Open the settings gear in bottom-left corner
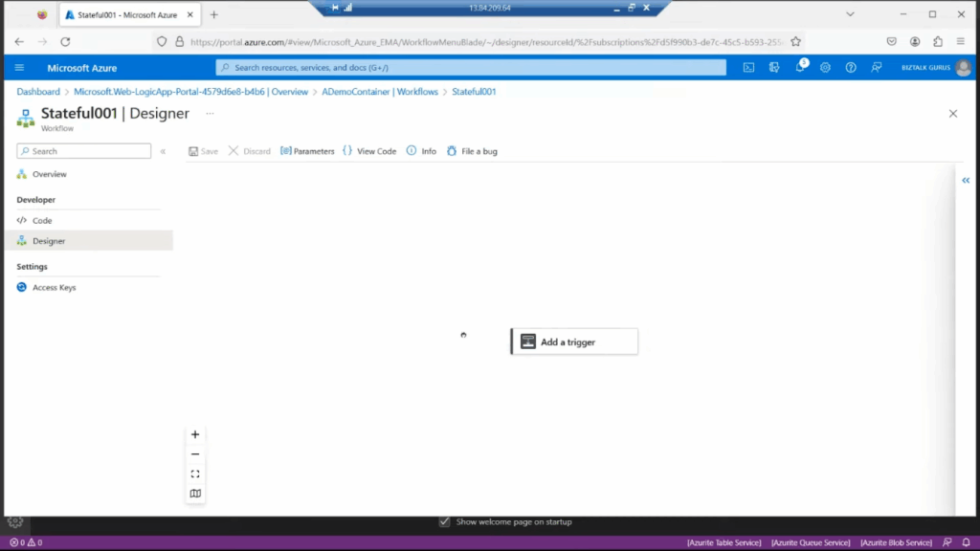This screenshot has height=551, width=980. [15, 522]
